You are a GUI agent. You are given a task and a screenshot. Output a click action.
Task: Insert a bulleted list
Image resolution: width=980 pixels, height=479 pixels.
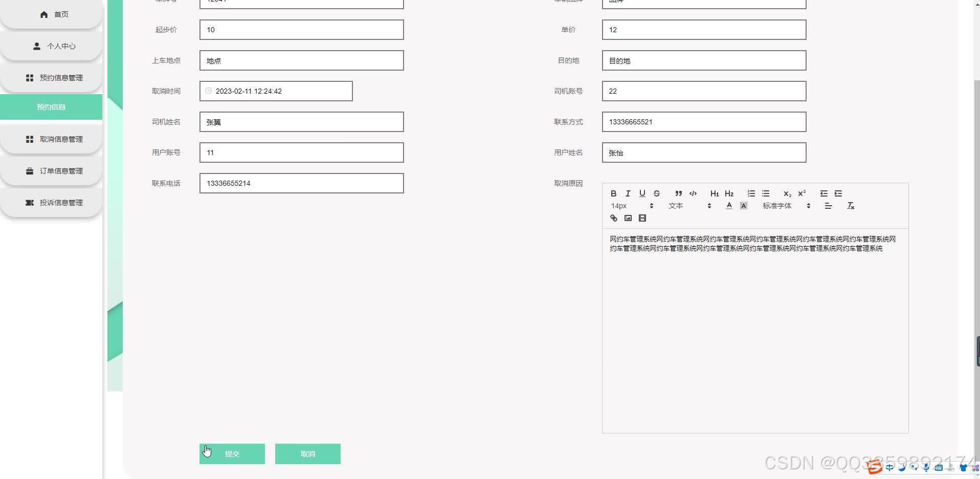tap(766, 193)
